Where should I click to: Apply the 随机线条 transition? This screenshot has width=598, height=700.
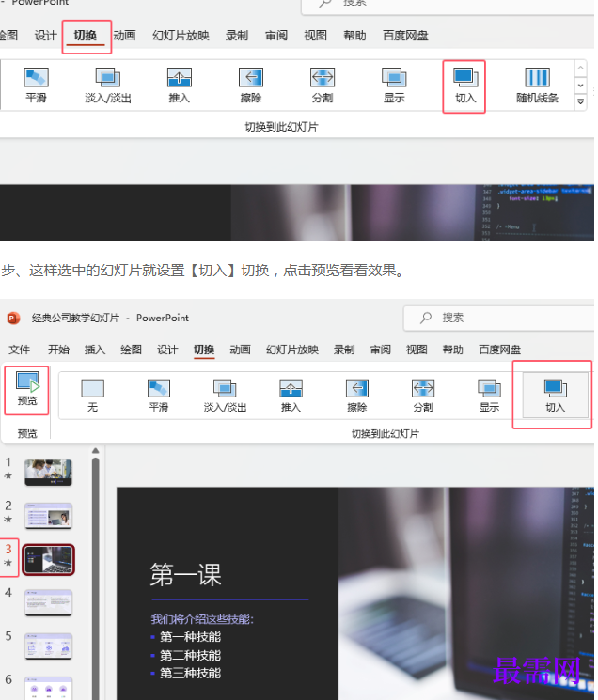(x=537, y=86)
